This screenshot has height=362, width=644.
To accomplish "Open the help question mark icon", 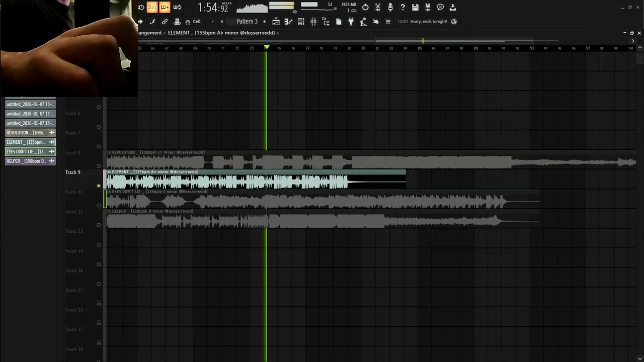I will point(403,7).
